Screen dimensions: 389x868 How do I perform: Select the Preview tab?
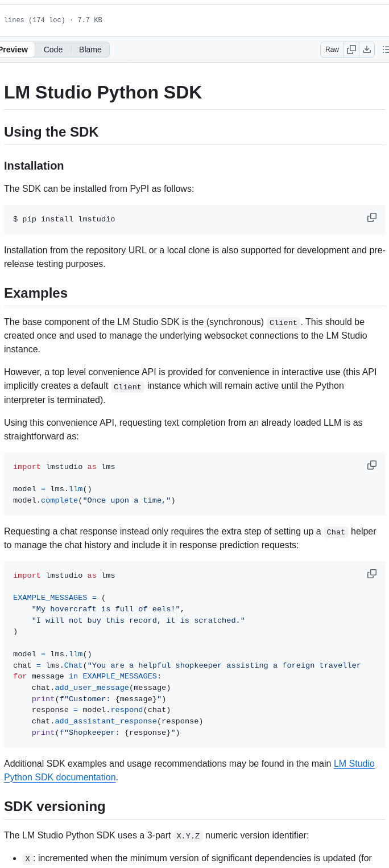[13, 50]
